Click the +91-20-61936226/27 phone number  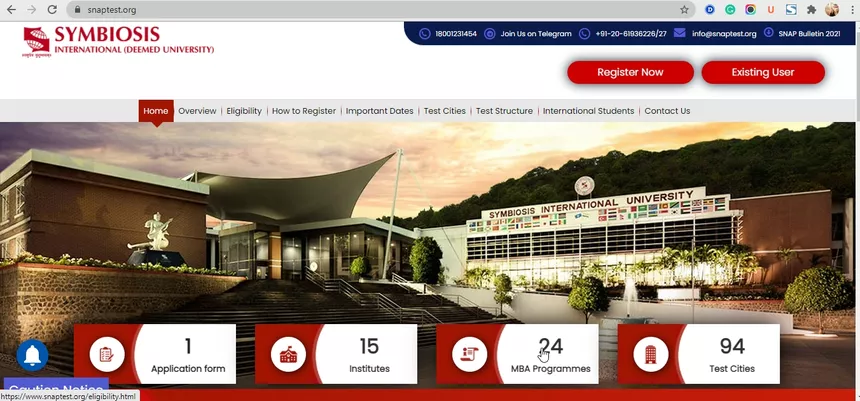[631, 33]
